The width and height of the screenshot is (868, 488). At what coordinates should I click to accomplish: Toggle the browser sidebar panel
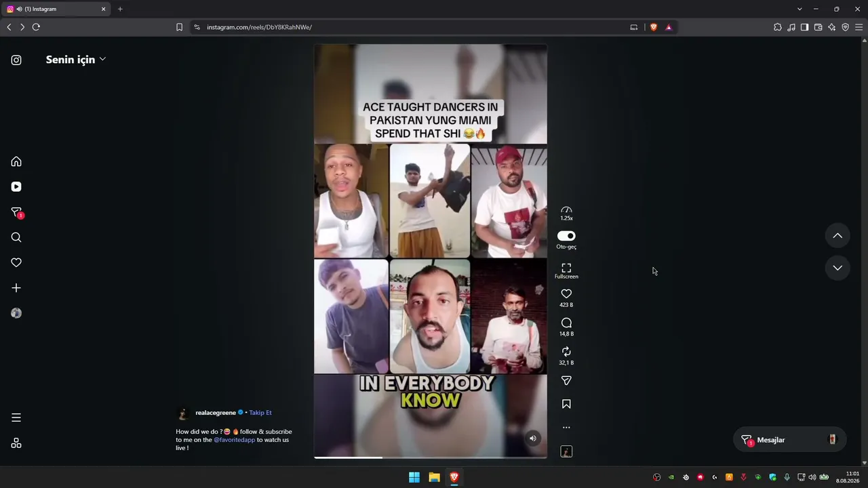click(x=804, y=27)
